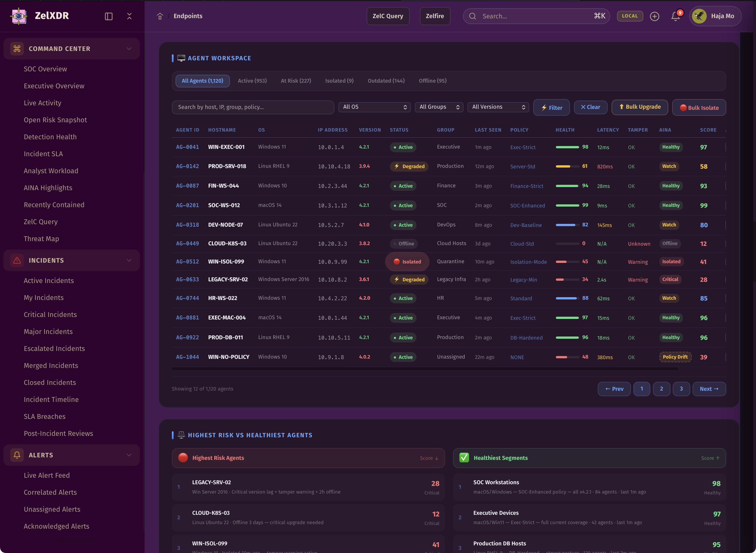Click the Command Center section icon

click(17, 49)
